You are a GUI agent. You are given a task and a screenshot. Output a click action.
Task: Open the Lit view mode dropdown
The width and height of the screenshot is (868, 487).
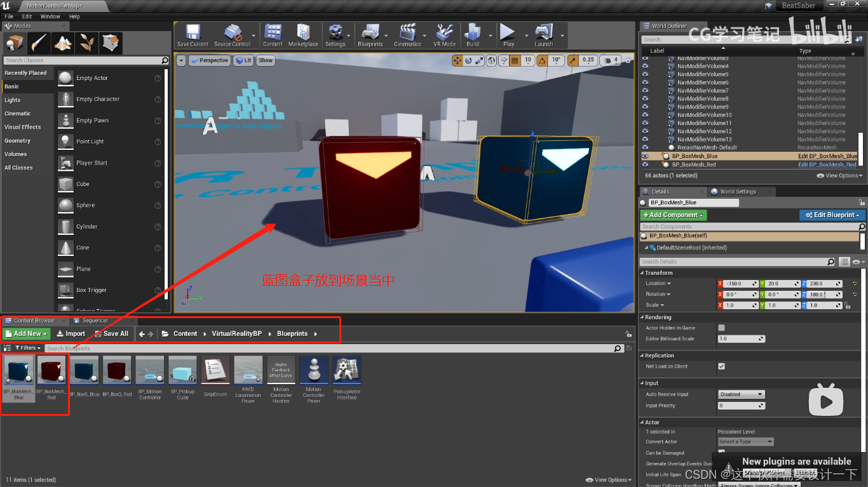coord(243,60)
